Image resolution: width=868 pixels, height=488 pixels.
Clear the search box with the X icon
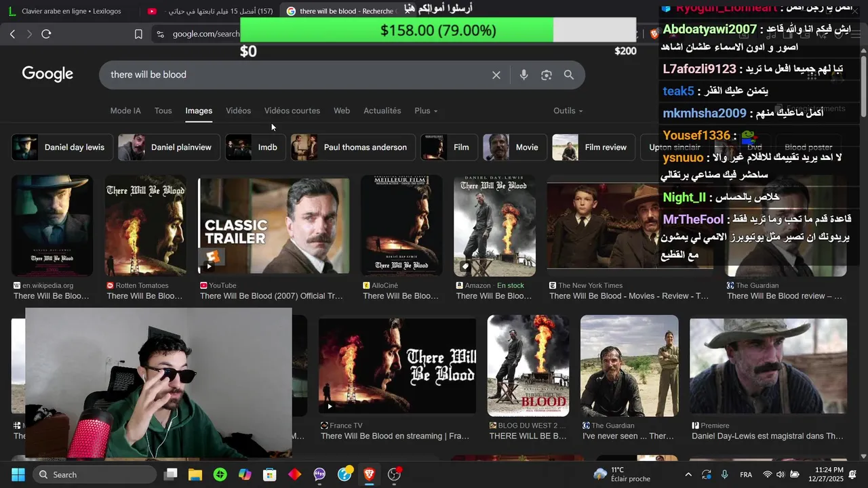click(496, 75)
